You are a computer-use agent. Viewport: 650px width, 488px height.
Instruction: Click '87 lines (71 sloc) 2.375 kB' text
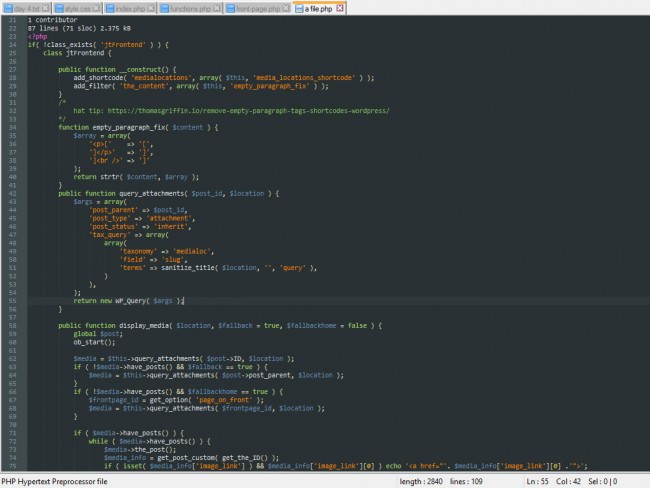click(x=79, y=28)
